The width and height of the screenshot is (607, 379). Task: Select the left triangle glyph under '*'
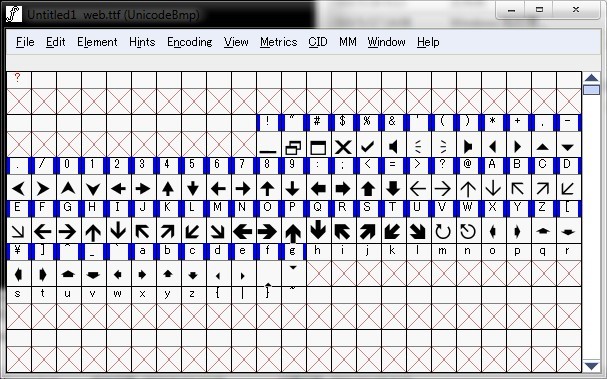(x=493, y=144)
